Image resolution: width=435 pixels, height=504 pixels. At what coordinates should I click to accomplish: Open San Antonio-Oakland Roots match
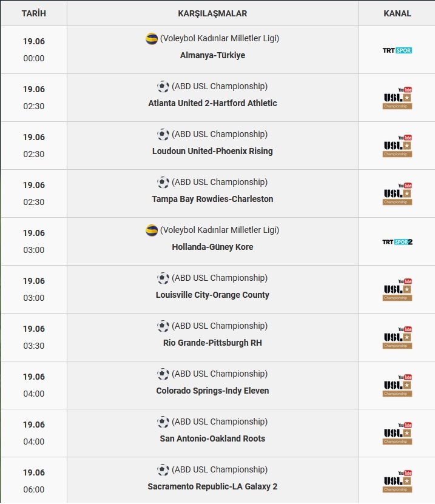pos(212,438)
